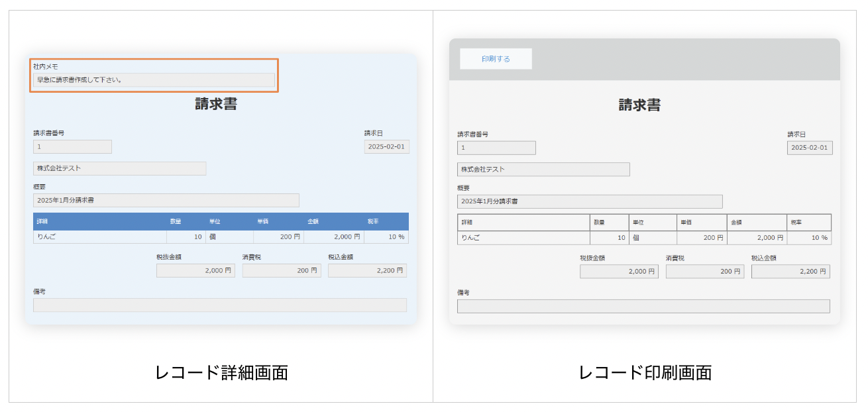
Task: Select 請求日 date field in the print screen
Action: 810,148
